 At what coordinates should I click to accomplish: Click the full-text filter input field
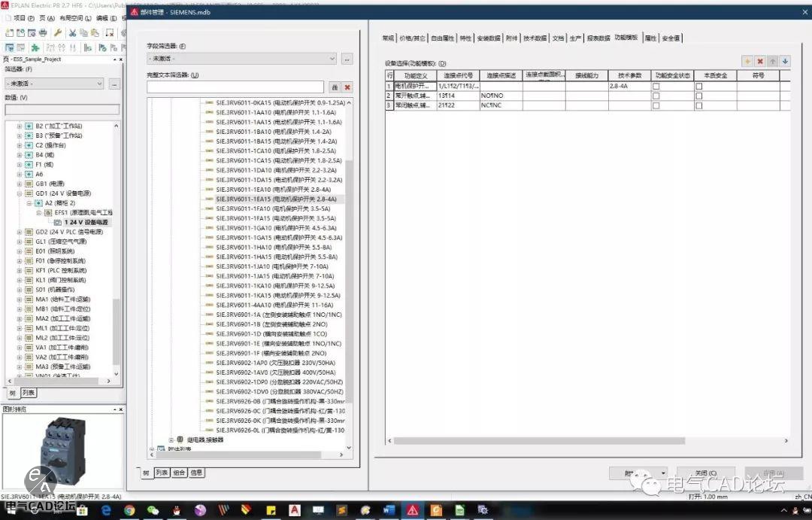click(235, 87)
